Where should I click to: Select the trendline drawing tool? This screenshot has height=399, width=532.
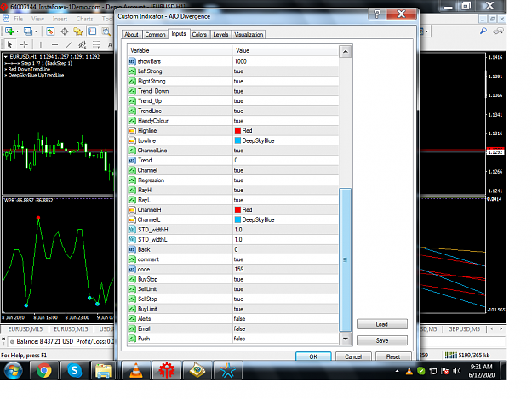69,44
